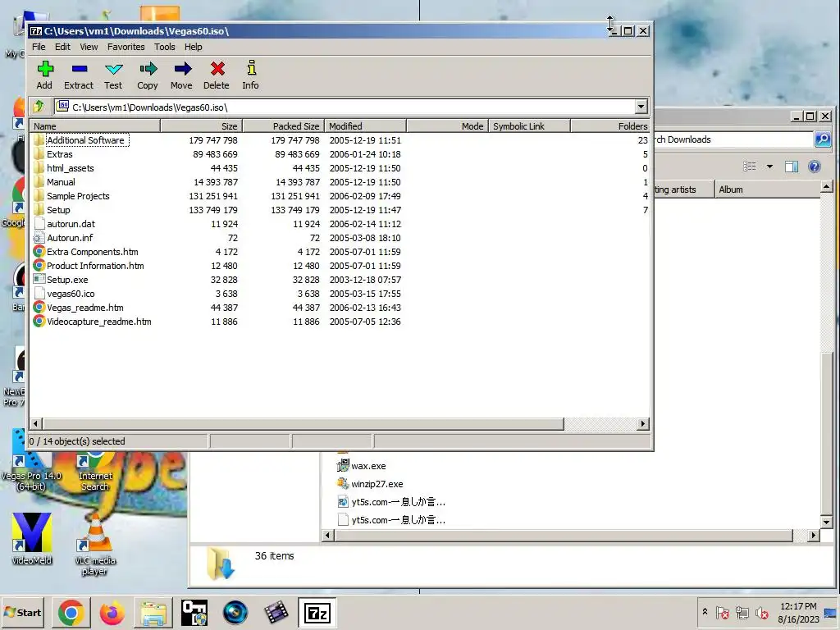Click the VideoMeld desktop shortcut
The image size is (840, 630).
[x=32, y=539]
